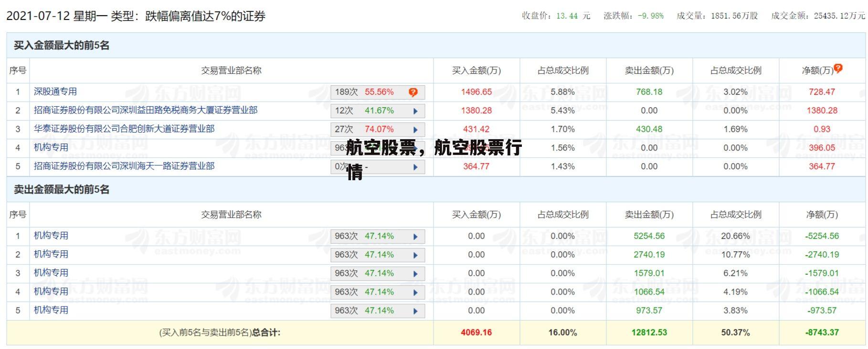Click net amount 0.93
Screen dimensions: 868x349
click(x=822, y=129)
